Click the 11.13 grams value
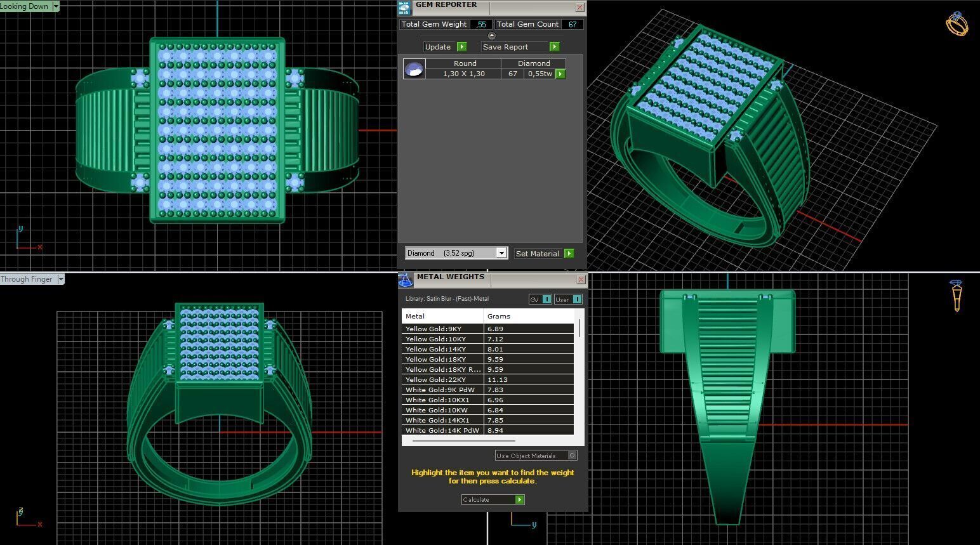Image resolution: width=980 pixels, height=545 pixels. pyautogui.click(x=498, y=379)
